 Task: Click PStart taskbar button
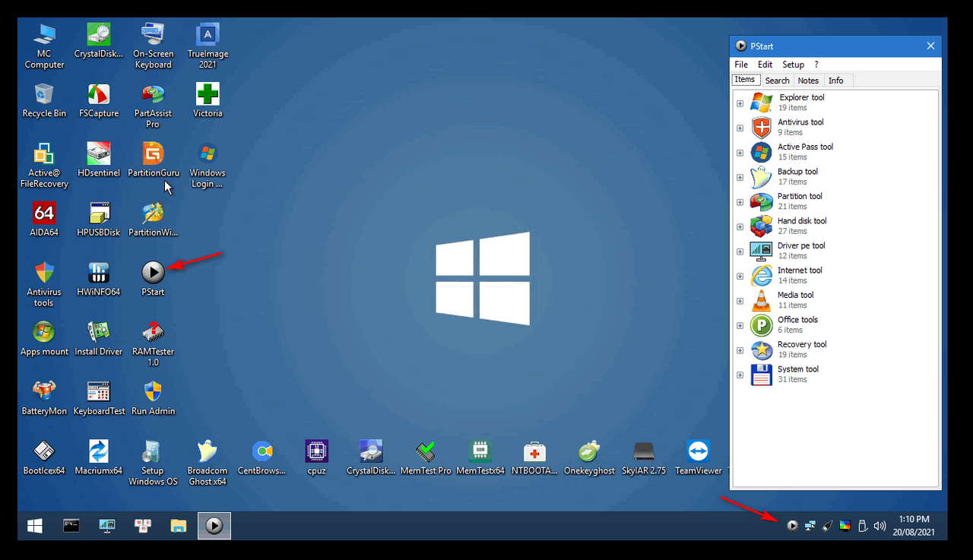pos(214,525)
